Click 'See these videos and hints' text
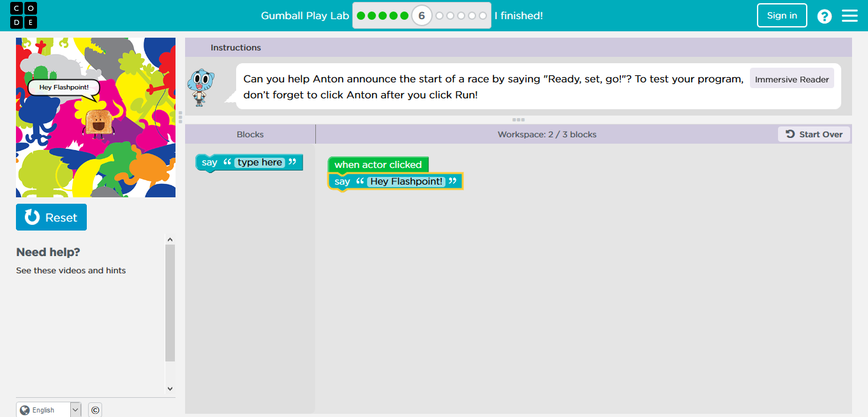Screen dimensions: 868x417 (71, 270)
